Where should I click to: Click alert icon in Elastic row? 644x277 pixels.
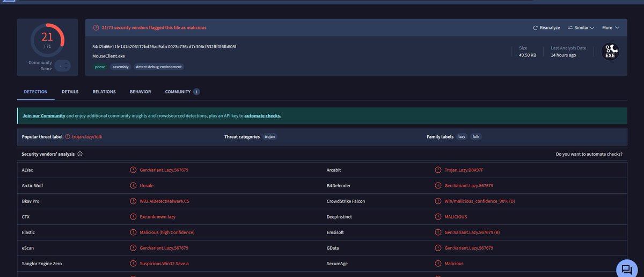[133, 232]
